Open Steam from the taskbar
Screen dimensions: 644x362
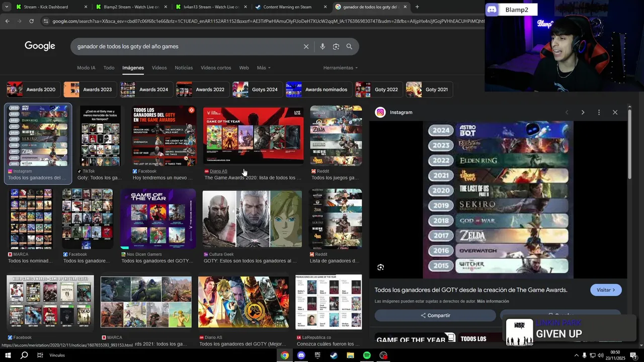(x=334, y=355)
